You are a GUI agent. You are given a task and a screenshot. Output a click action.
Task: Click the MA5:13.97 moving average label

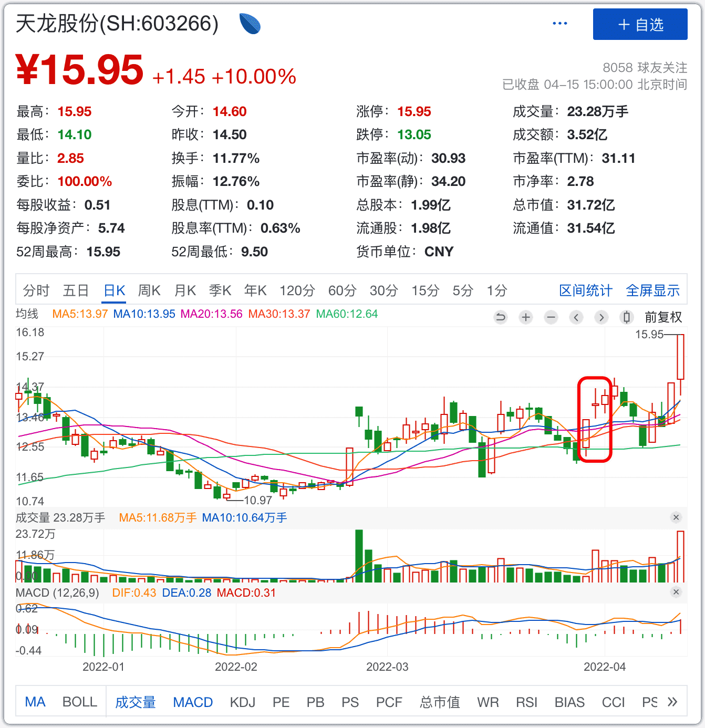point(80,314)
